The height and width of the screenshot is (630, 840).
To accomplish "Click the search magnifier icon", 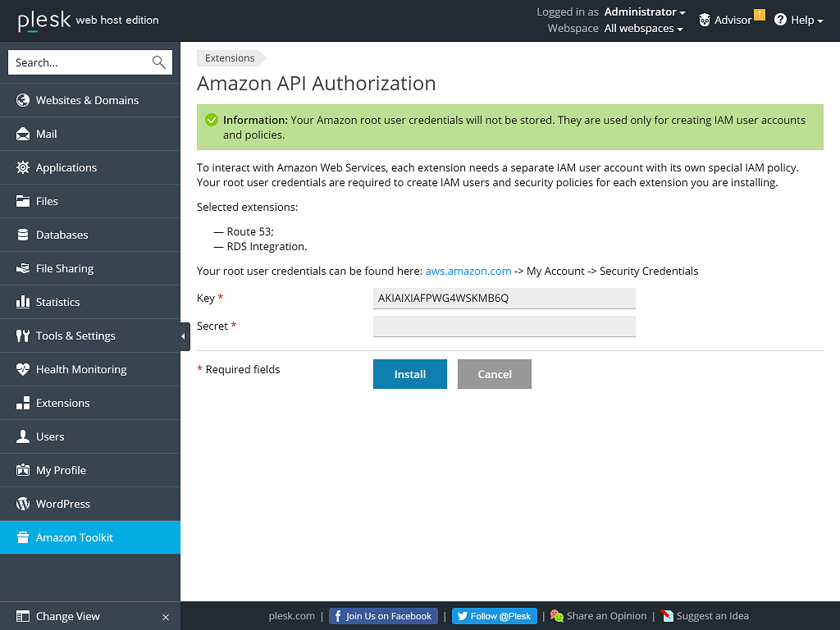I will tap(158, 62).
